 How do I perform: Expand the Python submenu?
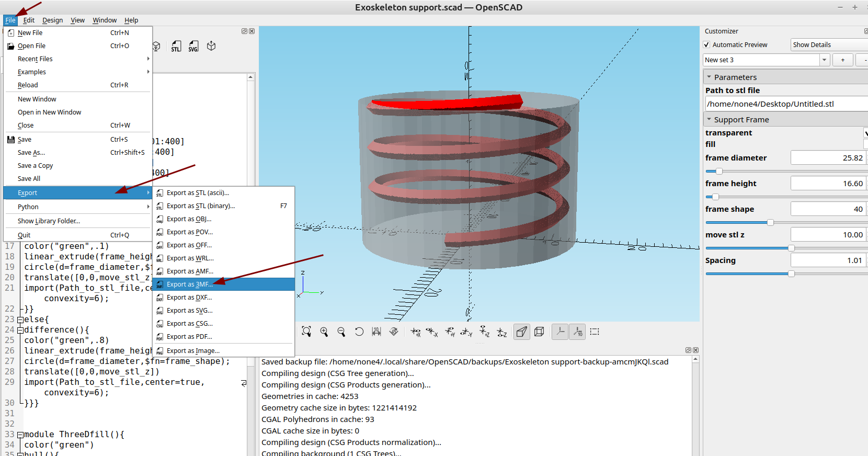(x=77, y=207)
